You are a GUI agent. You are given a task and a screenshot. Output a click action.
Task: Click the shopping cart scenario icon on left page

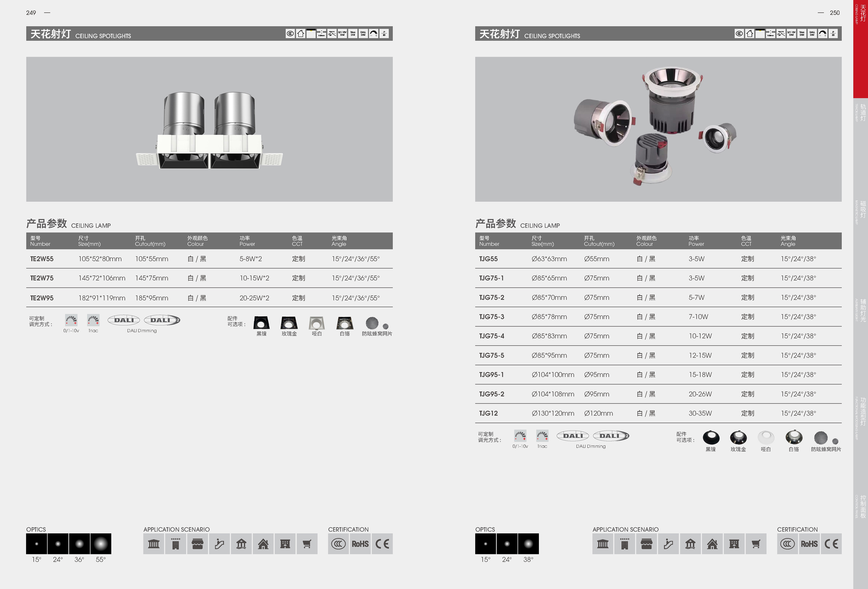point(307,544)
